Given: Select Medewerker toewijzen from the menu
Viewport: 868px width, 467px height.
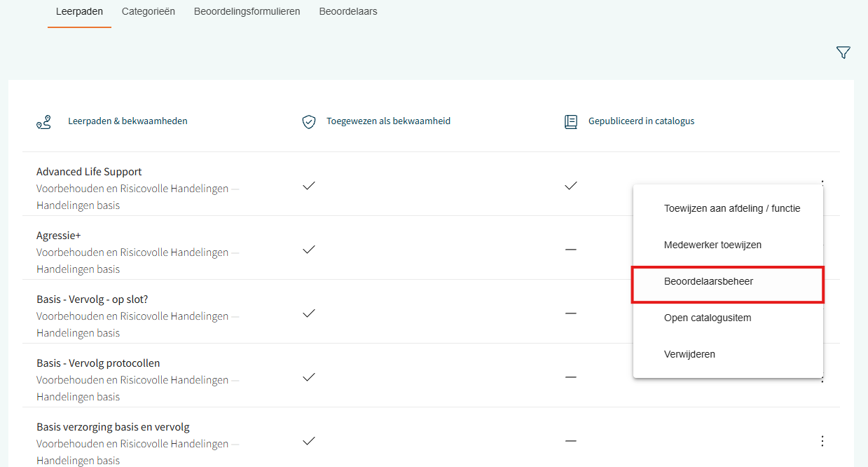Looking at the screenshot, I should 712,245.
